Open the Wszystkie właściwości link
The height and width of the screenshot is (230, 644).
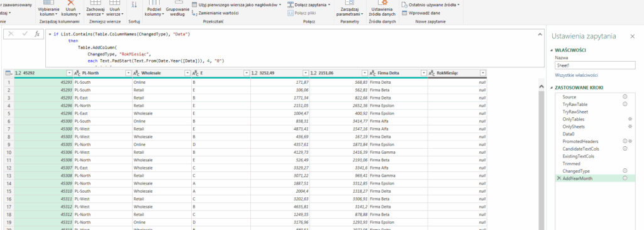click(576, 75)
